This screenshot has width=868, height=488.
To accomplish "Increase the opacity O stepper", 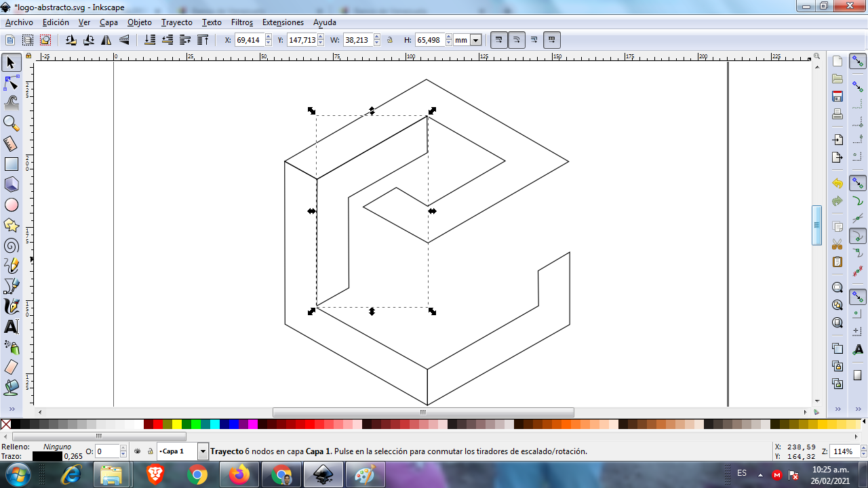I will click(x=123, y=448).
